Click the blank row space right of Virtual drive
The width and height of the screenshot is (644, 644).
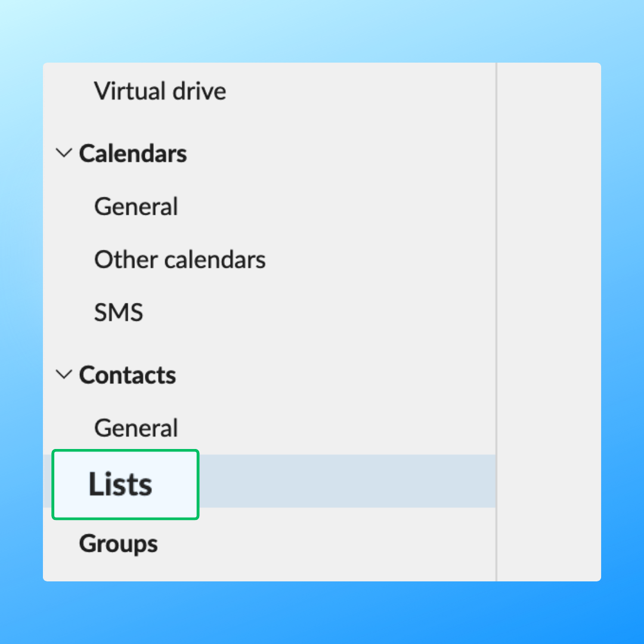coord(358,91)
